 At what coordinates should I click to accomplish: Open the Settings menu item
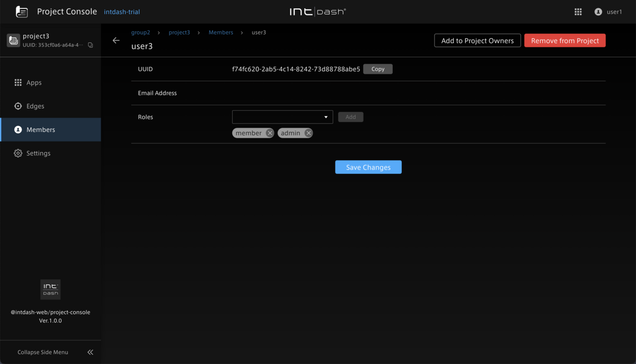(x=50, y=153)
